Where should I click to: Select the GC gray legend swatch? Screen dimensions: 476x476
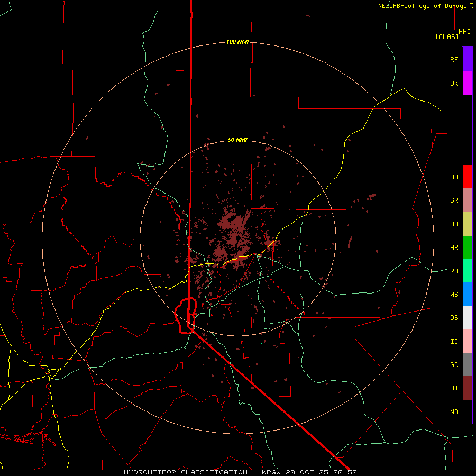click(x=467, y=364)
